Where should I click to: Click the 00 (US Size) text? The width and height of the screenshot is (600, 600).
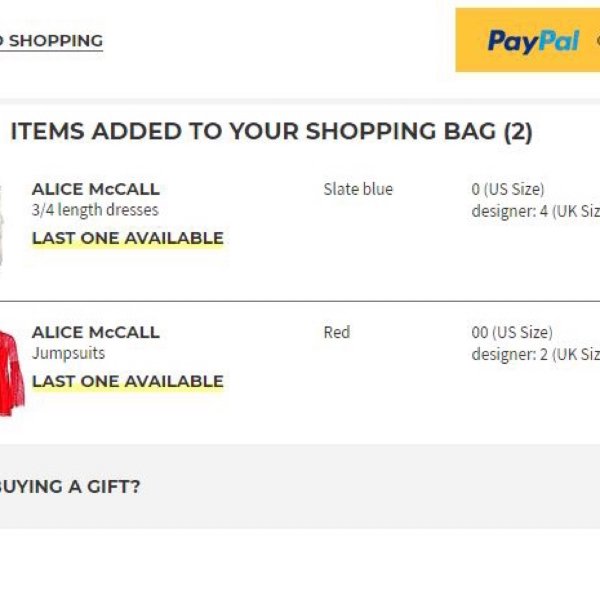click(x=512, y=332)
